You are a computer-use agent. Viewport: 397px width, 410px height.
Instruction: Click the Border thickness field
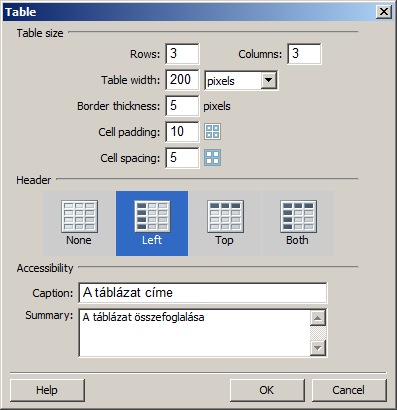(182, 106)
